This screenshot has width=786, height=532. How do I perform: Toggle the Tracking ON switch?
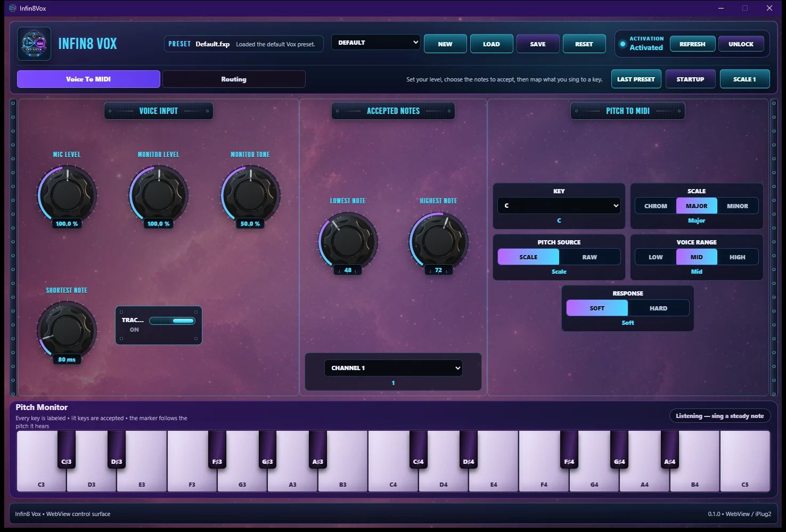pos(172,321)
